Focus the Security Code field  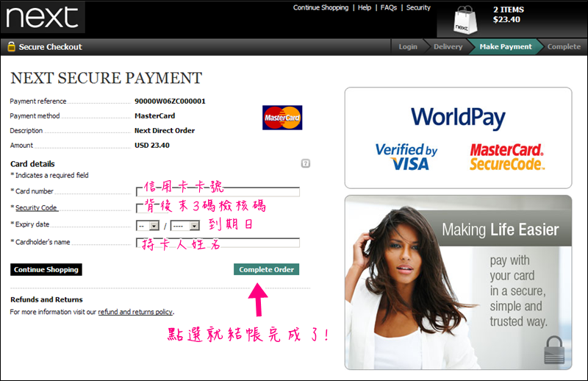coord(152,208)
